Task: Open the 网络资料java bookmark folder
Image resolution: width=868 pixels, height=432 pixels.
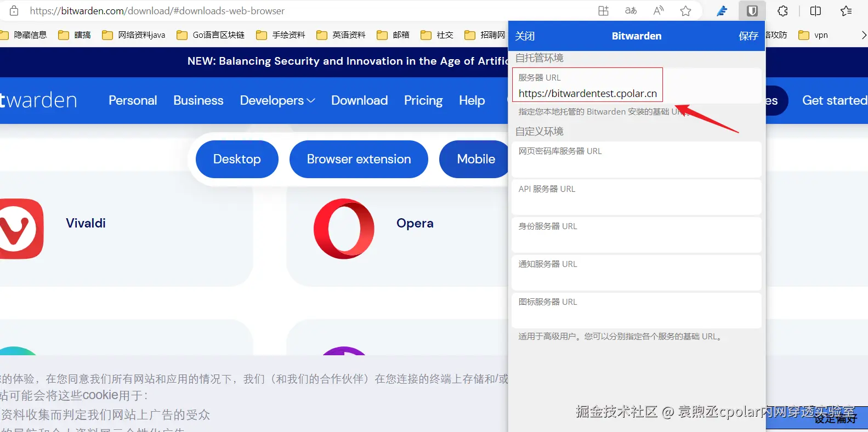Action: [x=134, y=35]
